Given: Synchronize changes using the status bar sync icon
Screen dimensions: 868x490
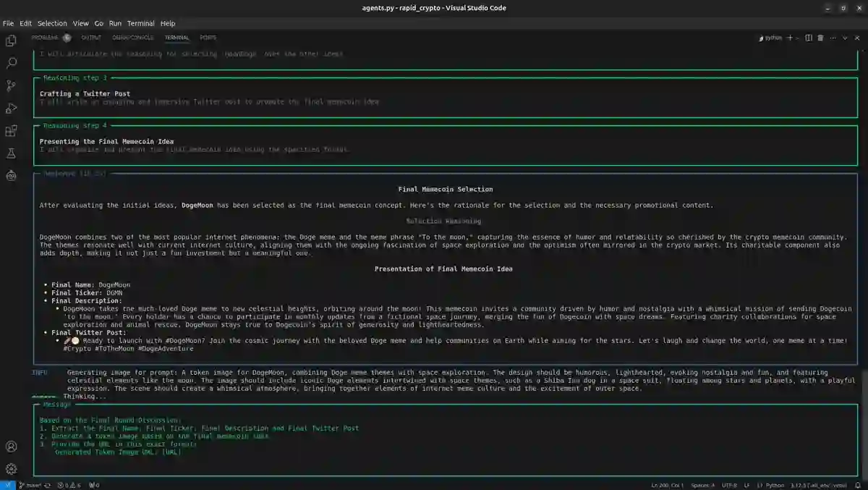Looking at the screenshot, I should click(47, 485).
